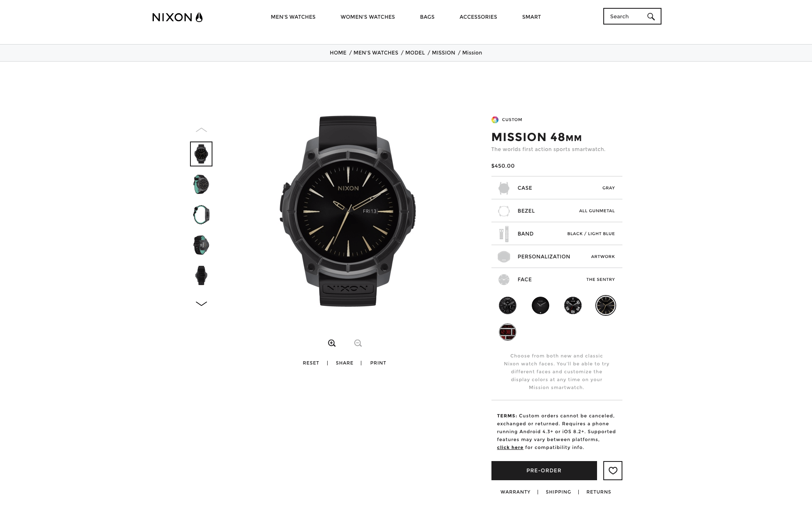The image size is (812, 516).
Task: Show previous thumbnails with up chevron
Action: point(201,130)
